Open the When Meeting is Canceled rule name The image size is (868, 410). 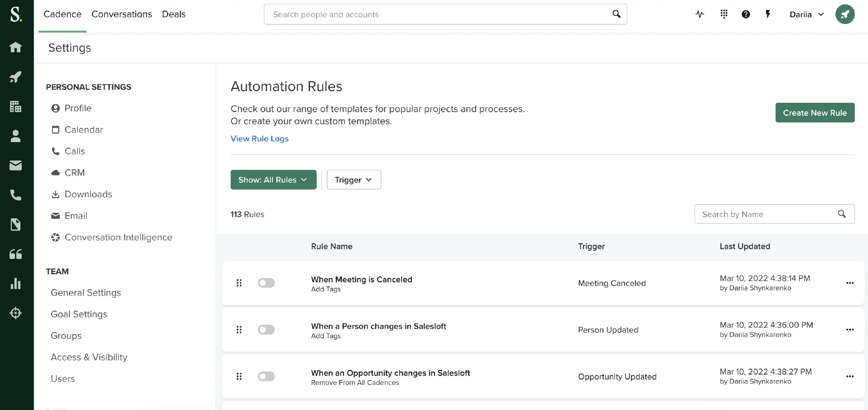361,280
